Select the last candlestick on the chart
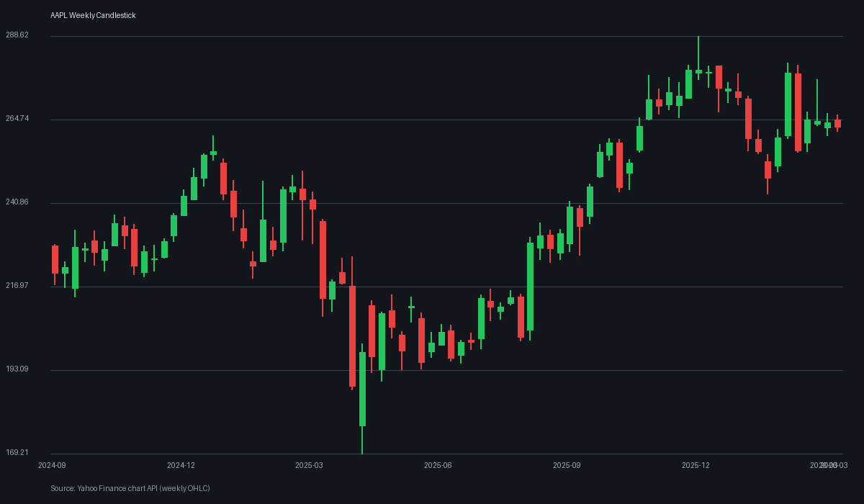This screenshot has width=864, height=504. coord(837,124)
